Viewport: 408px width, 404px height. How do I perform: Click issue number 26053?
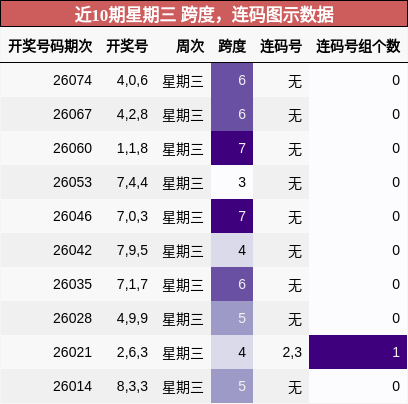point(72,182)
